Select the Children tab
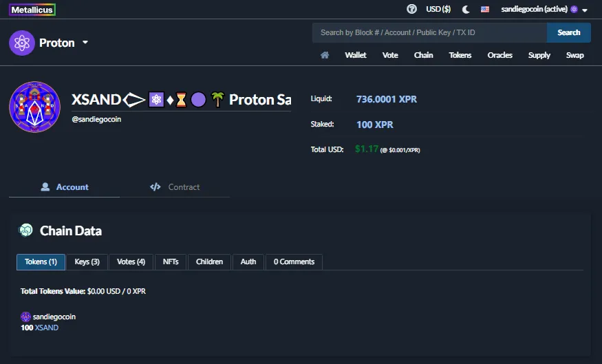 pyautogui.click(x=209, y=262)
